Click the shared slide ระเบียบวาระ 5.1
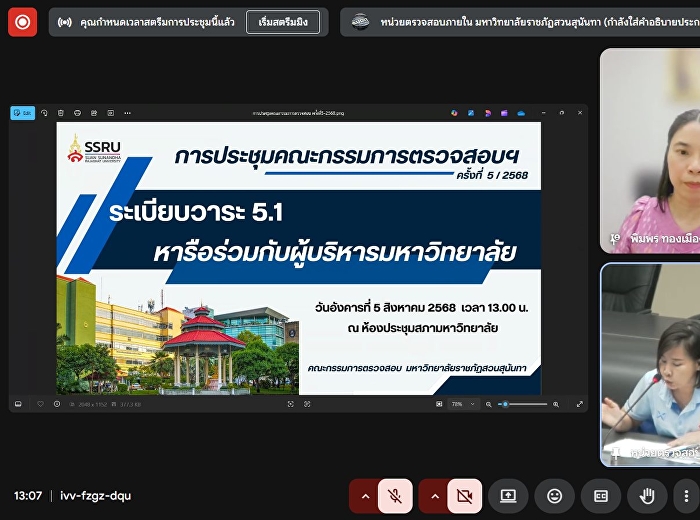The width and height of the screenshot is (700, 520). point(299,258)
